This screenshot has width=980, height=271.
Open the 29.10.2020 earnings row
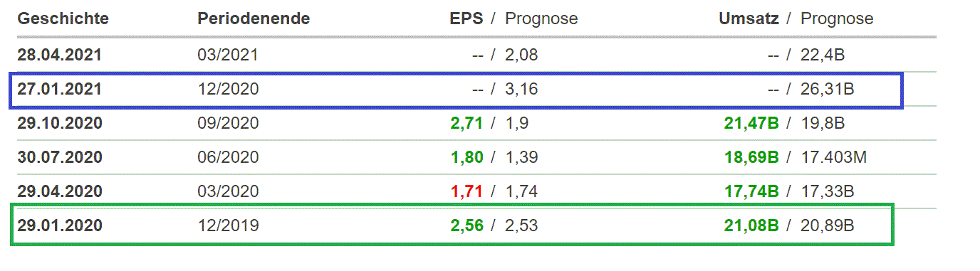click(476, 123)
